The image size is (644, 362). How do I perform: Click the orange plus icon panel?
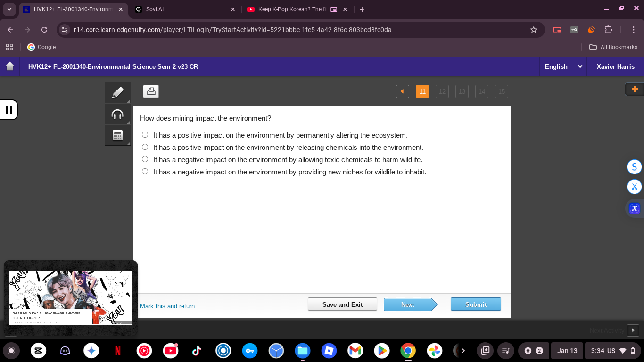click(634, 89)
